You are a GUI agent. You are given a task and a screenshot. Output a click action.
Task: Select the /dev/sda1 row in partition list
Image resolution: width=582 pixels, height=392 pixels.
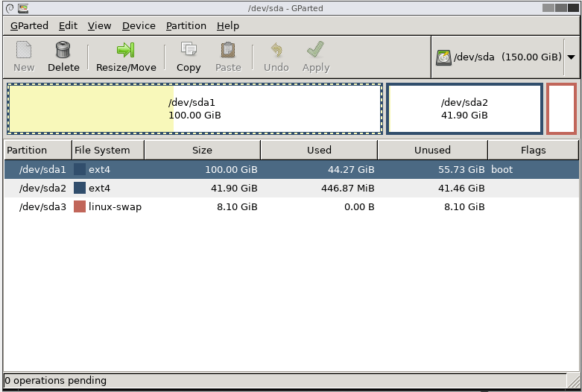(291, 169)
